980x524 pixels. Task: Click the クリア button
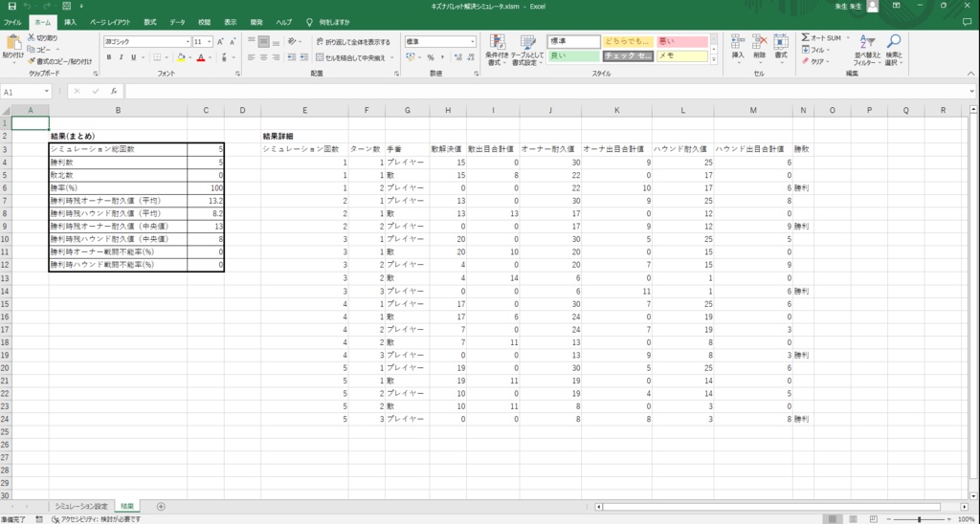[x=816, y=61]
